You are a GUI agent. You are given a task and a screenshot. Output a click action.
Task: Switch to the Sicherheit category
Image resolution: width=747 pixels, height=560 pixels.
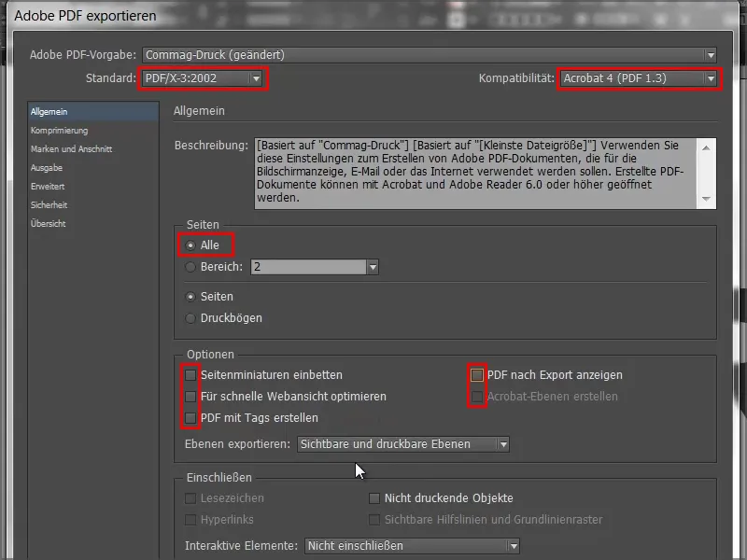coord(49,204)
